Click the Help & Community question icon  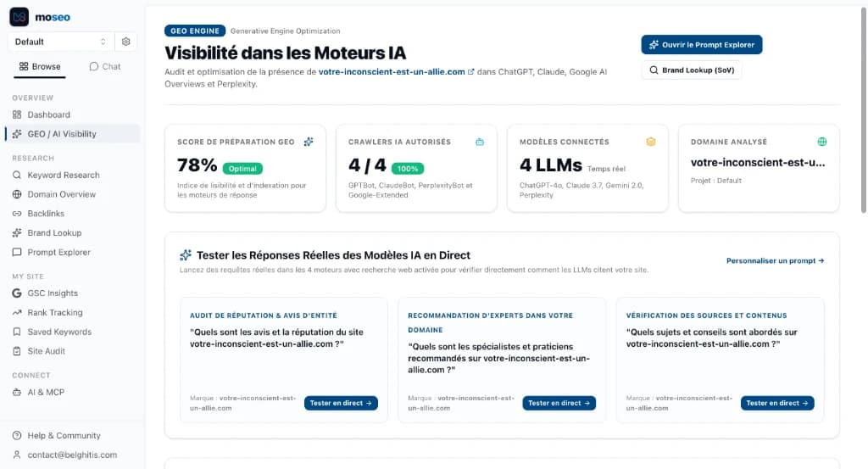coord(17,435)
